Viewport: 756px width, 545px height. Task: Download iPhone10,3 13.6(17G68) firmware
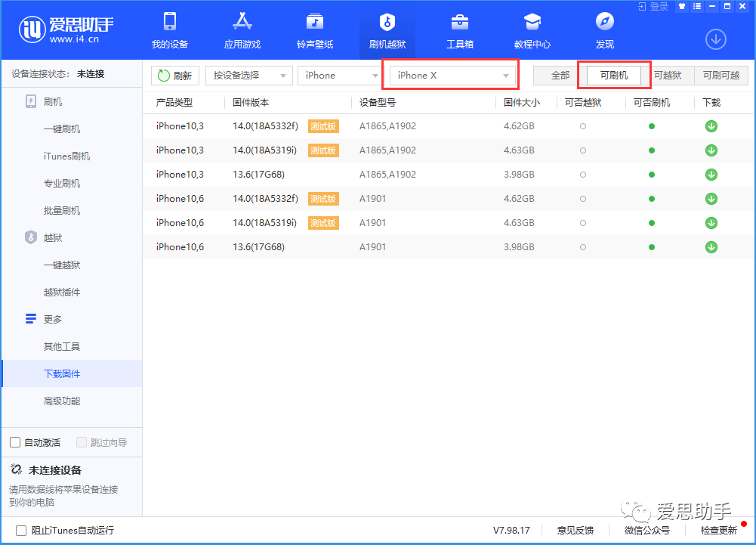[x=711, y=175]
